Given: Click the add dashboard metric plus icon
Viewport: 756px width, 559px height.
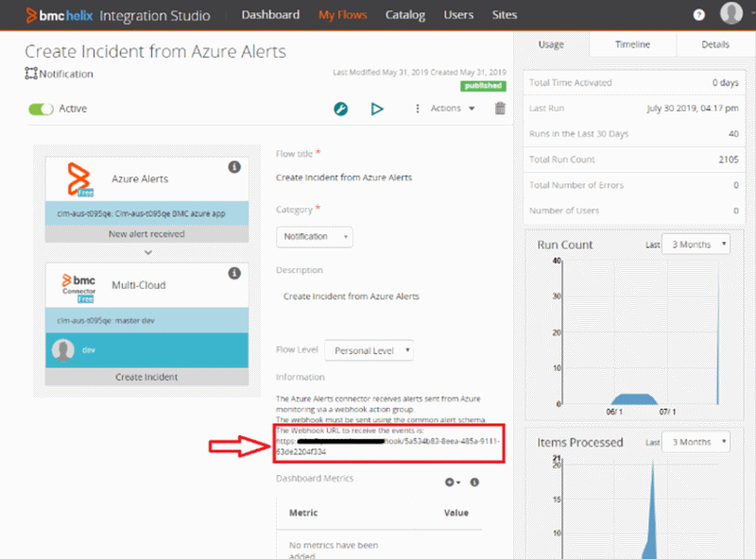Looking at the screenshot, I should click(453, 483).
